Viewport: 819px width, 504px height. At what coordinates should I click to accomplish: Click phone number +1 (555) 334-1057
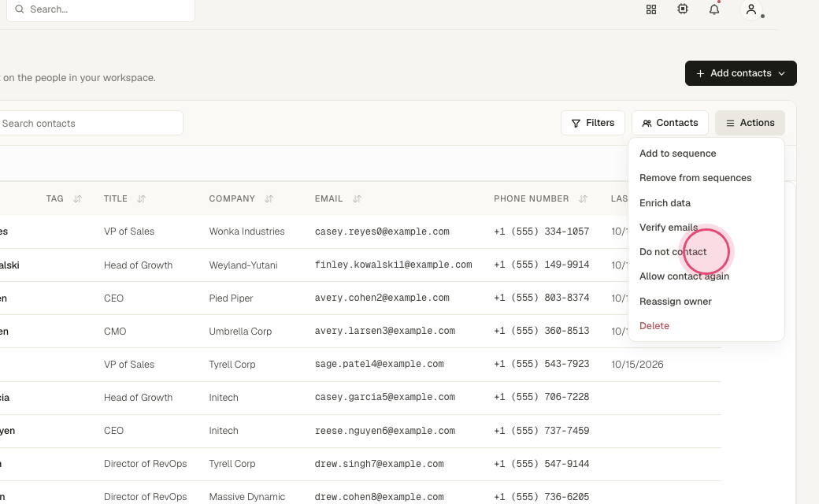[x=542, y=232]
